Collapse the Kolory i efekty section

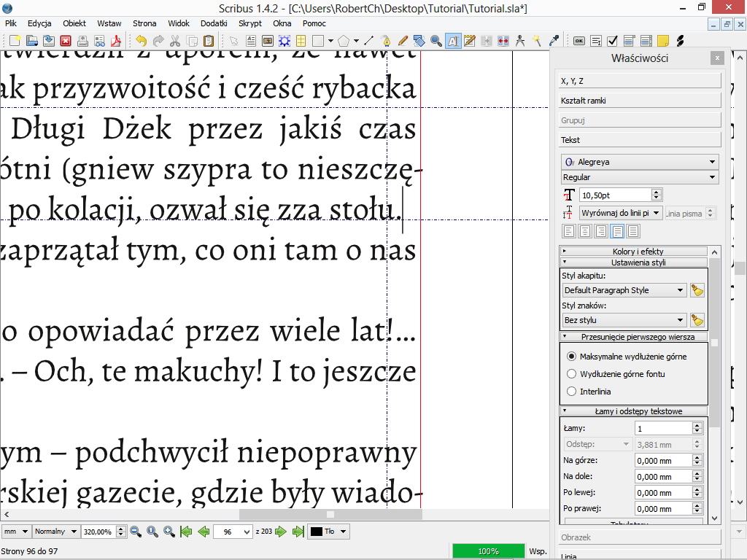(x=633, y=252)
